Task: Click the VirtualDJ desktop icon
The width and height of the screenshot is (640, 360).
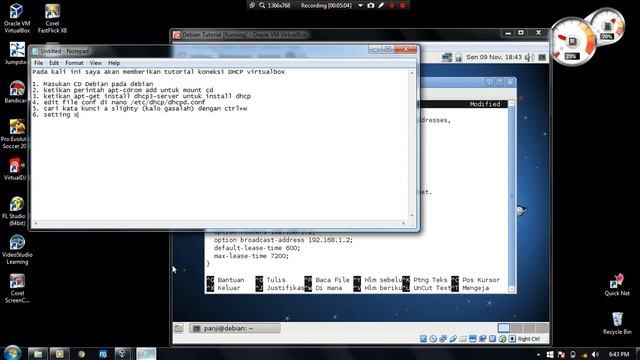Action: (16, 169)
